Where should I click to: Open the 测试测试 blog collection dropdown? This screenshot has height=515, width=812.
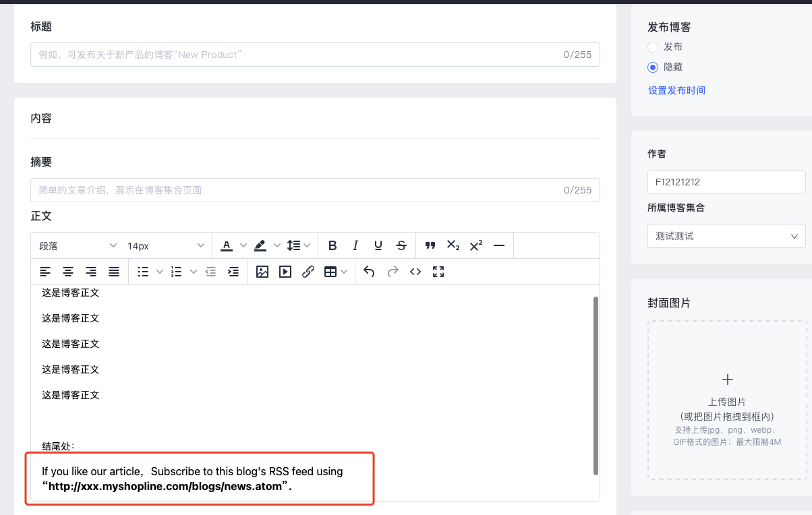pyautogui.click(x=726, y=236)
